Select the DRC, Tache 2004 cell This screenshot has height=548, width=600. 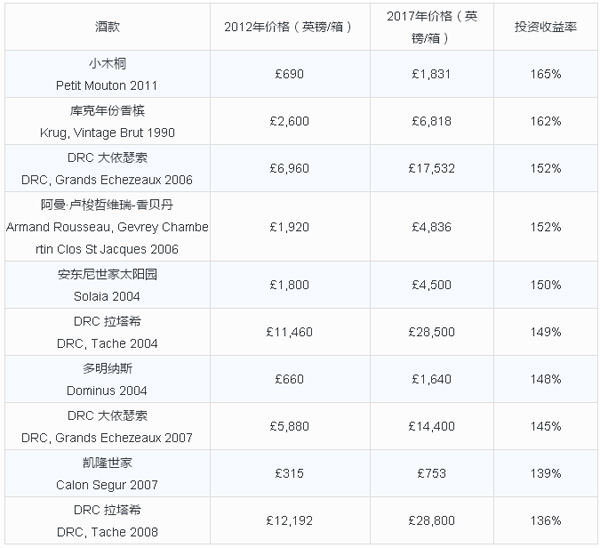click(106, 332)
